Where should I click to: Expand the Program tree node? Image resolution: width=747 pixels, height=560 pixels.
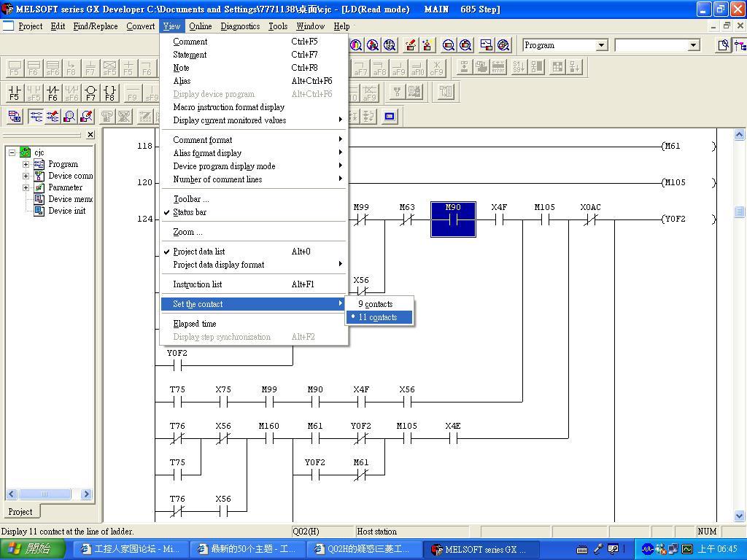tap(26, 164)
